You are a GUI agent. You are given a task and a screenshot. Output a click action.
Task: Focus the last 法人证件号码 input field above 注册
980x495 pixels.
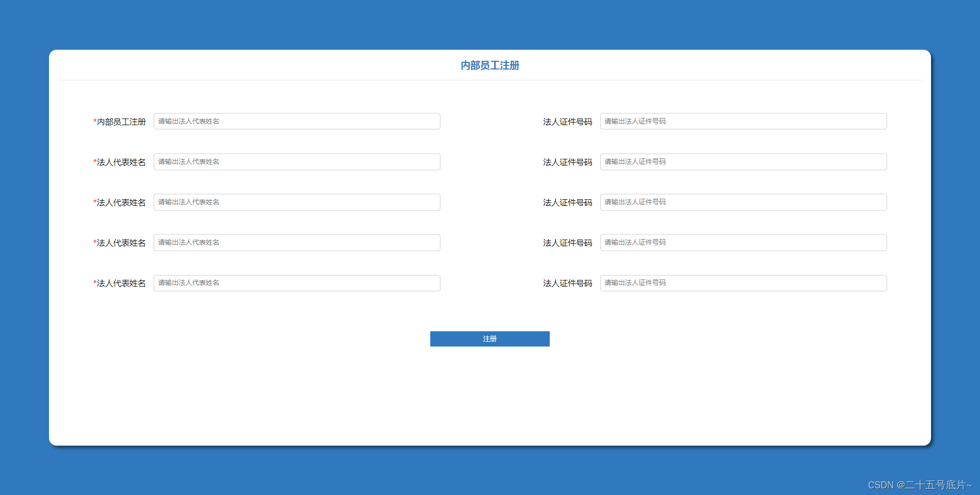[743, 283]
